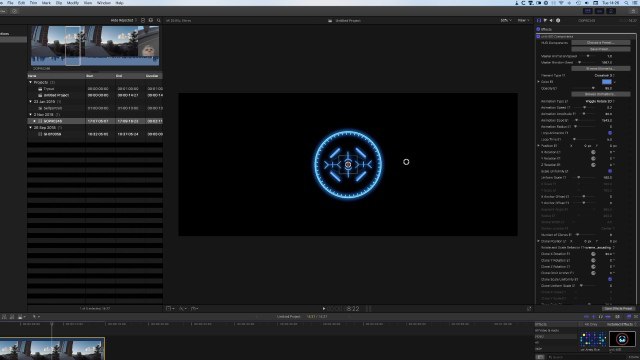Click the timeline zoom/appearance icon
Image resolution: width=640 pixels, height=360 pixels.
617,317
